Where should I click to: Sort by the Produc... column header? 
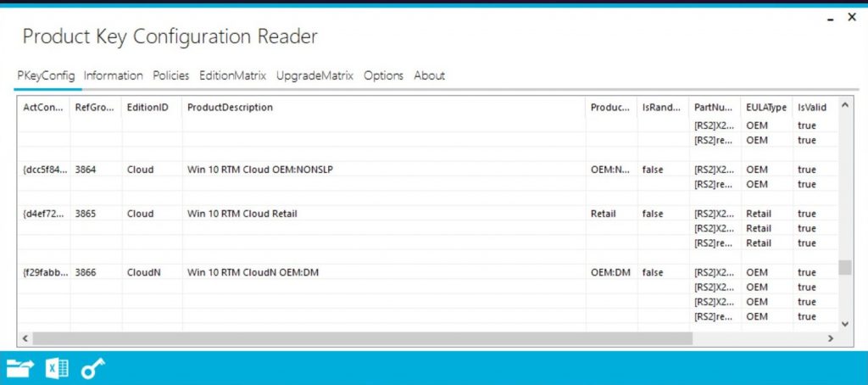click(611, 108)
